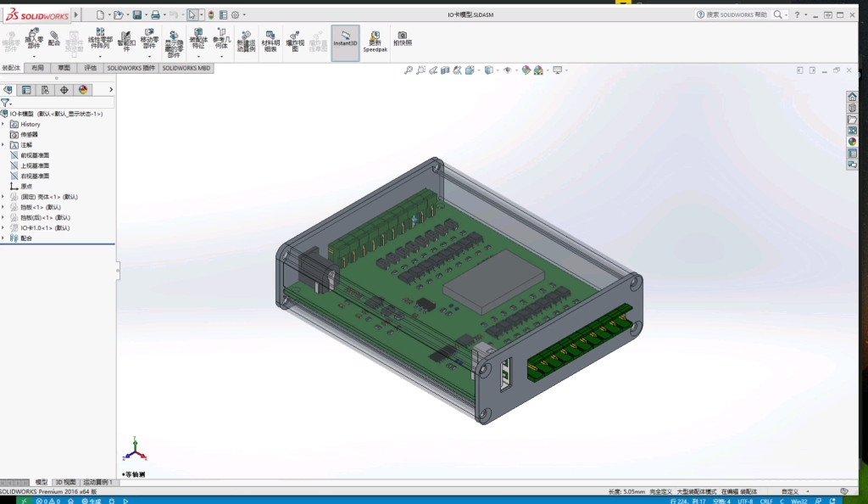Open the 爆炸视图 (Exploded View) tool
Viewport: 868px width, 504px height.
click(297, 38)
